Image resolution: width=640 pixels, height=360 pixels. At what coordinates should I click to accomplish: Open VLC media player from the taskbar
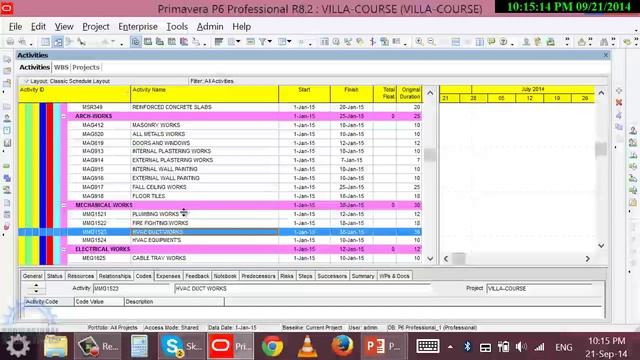click(x=307, y=346)
